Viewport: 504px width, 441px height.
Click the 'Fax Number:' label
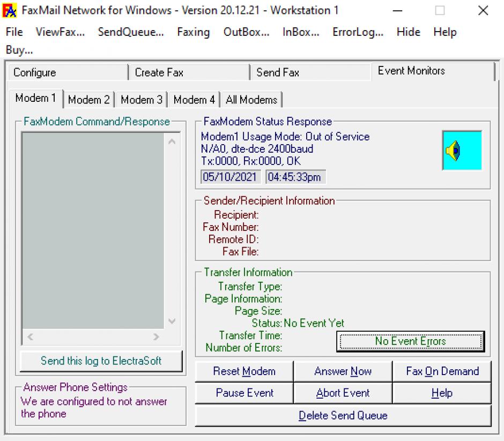(231, 227)
